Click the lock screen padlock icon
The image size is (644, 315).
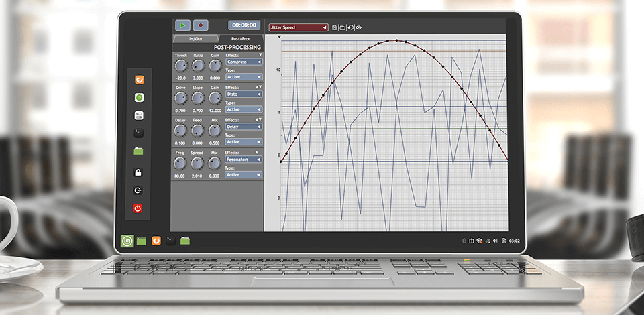click(138, 172)
